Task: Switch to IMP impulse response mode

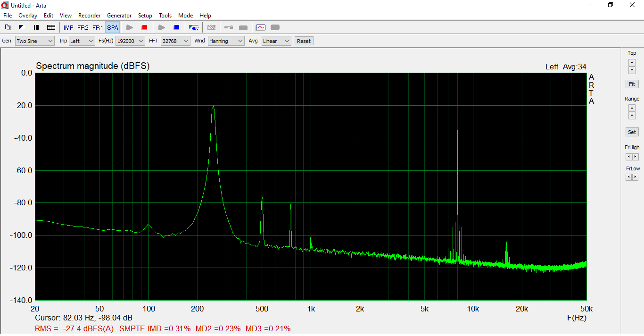Action: 68,27
